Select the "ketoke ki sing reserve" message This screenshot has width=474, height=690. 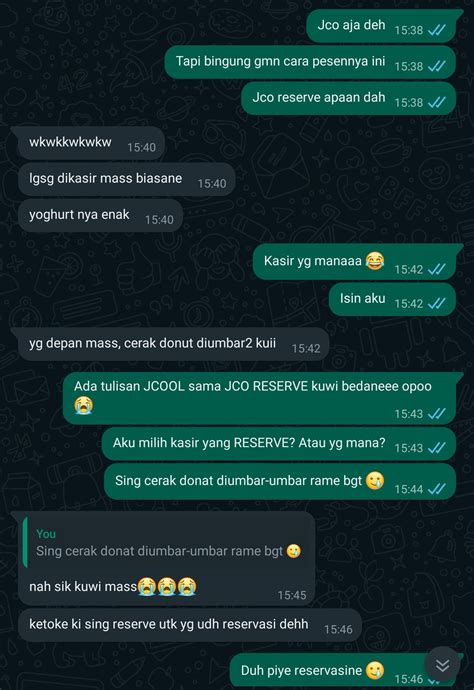pos(190,625)
